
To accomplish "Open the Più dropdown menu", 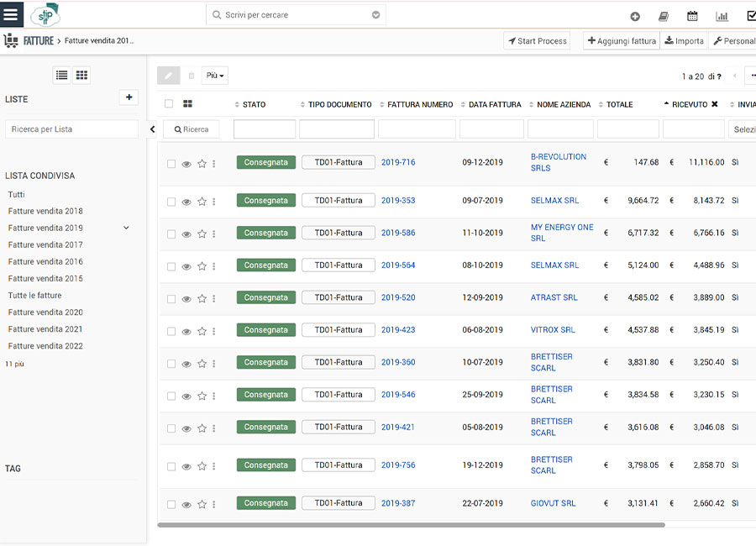I will pos(214,76).
